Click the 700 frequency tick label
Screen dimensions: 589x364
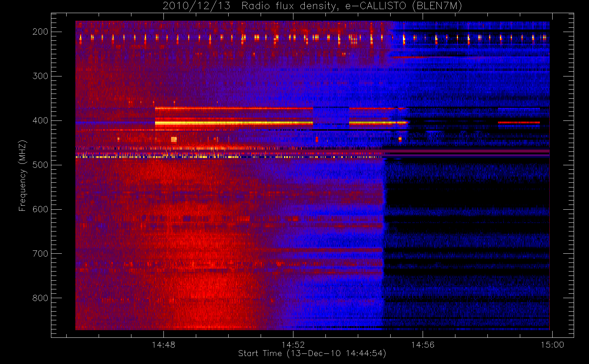point(40,254)
